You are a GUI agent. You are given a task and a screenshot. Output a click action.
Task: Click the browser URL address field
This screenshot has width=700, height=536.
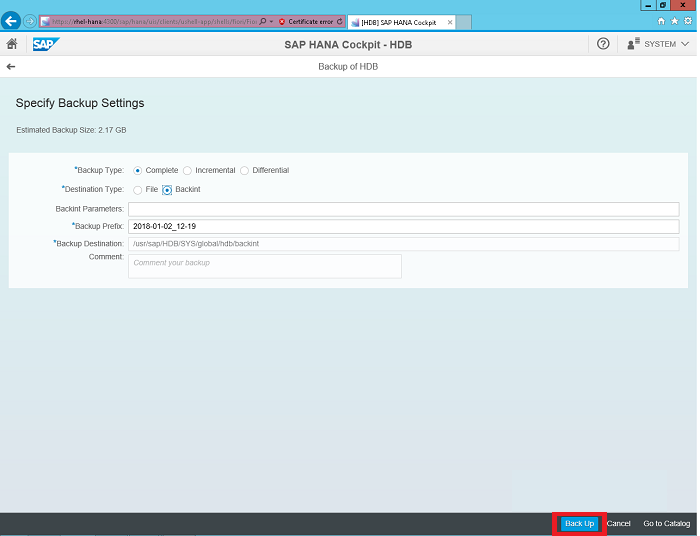(x=152, y=21)
